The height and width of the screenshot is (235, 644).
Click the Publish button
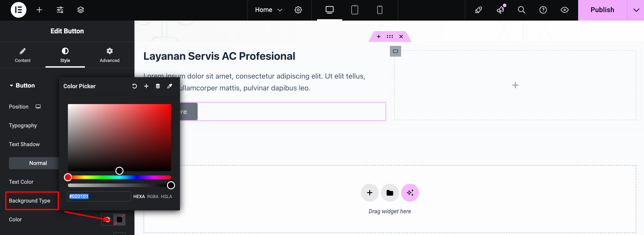[602, 10]
